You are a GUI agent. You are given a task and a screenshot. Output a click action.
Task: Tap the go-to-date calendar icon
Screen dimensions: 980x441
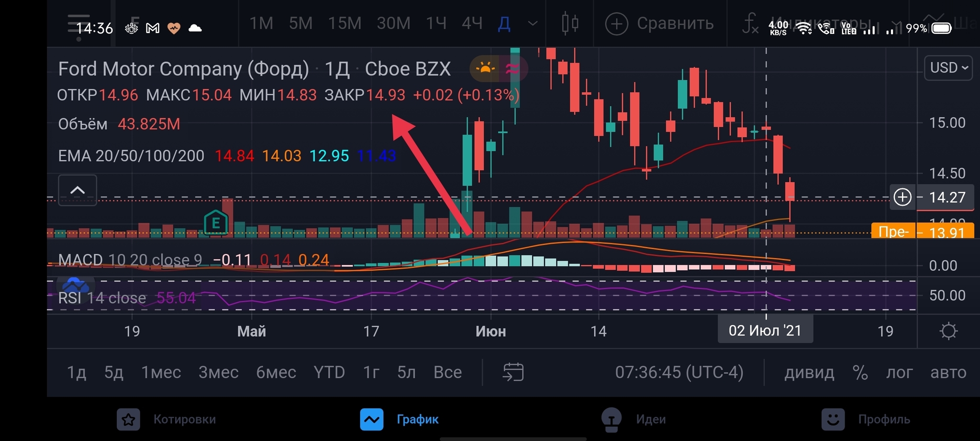513,372
